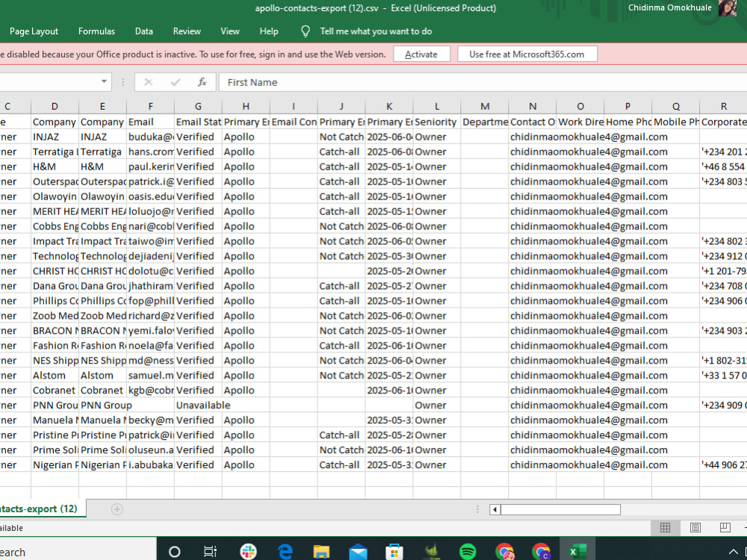Image resolution: width=747 pixels, height=560 pixels.
Task: Open Cortana circle in the taskbar
Action: coord(175,552)
